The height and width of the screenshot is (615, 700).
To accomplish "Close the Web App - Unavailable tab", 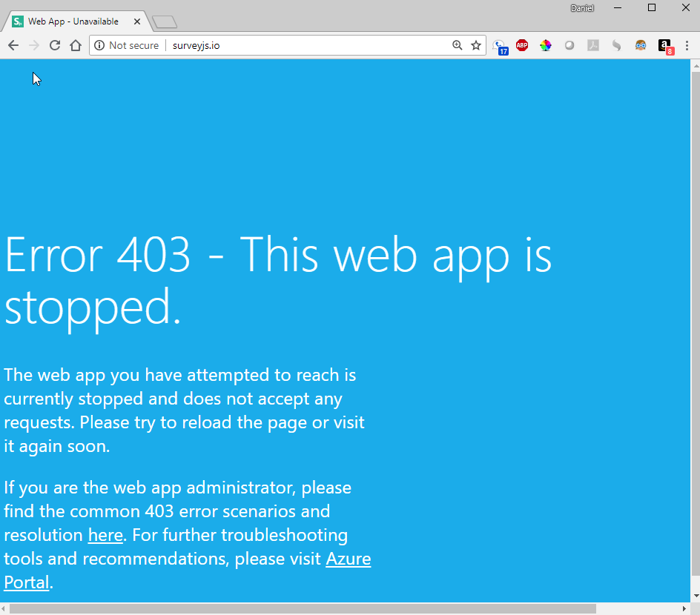I will (137, 21).
